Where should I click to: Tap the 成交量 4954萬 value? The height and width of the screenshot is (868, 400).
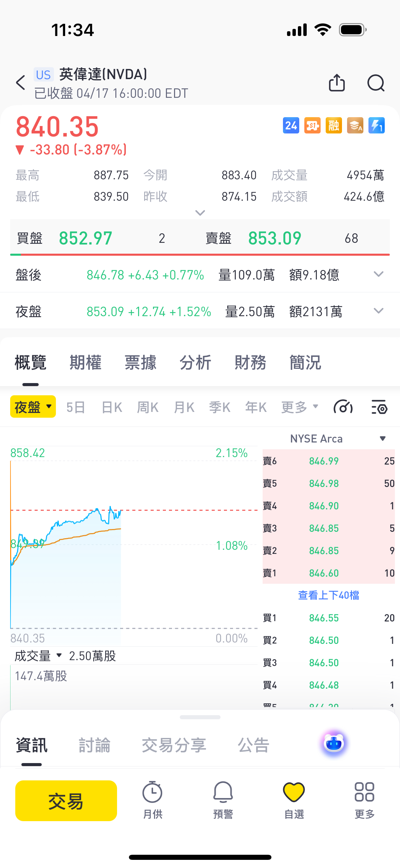click(365, 175)
